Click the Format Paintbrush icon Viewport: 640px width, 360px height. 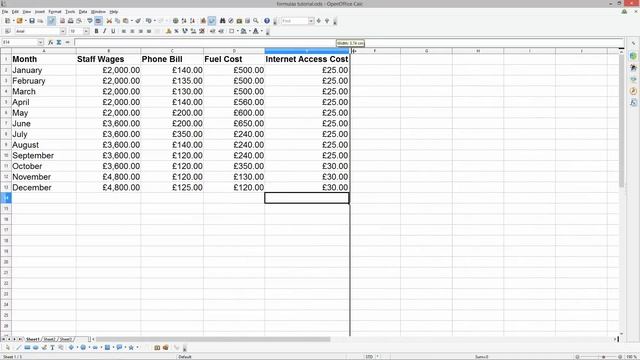pos(138,21)
